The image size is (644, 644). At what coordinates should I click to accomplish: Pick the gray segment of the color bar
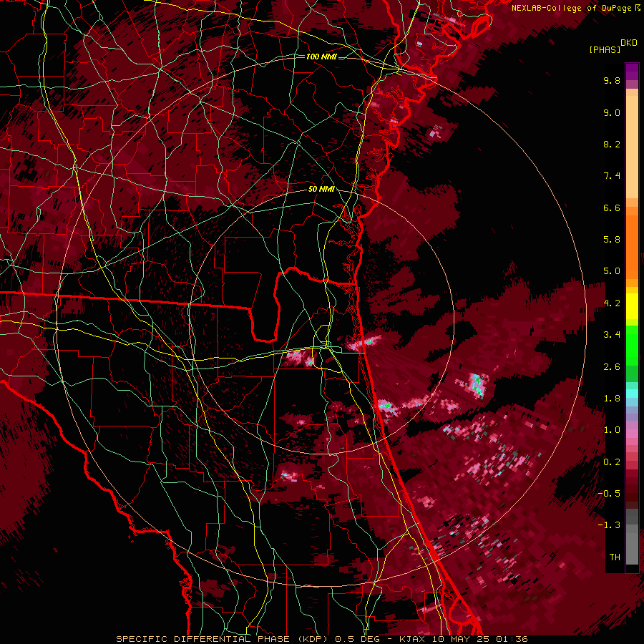[x=632, y=536]
